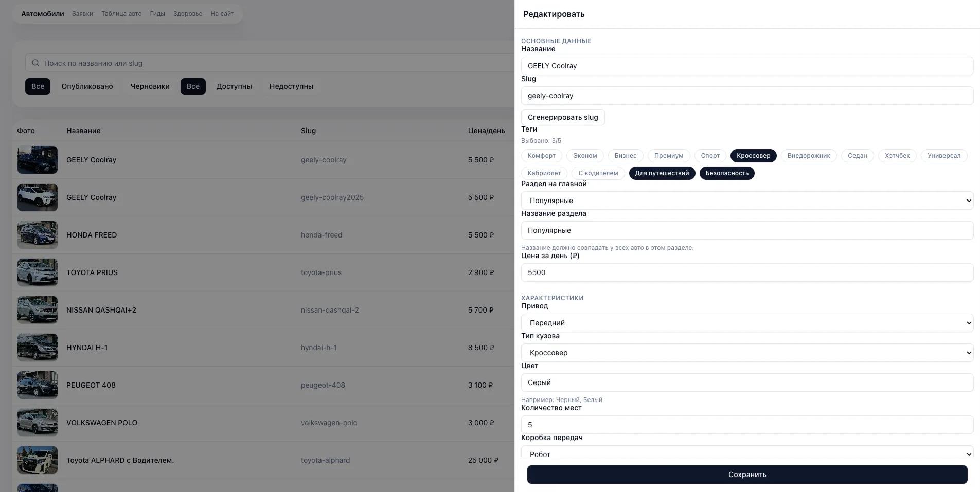Go to the Таблица авто tab
Image resolution: width=980 pixels, height=492 pixels.
121,14
